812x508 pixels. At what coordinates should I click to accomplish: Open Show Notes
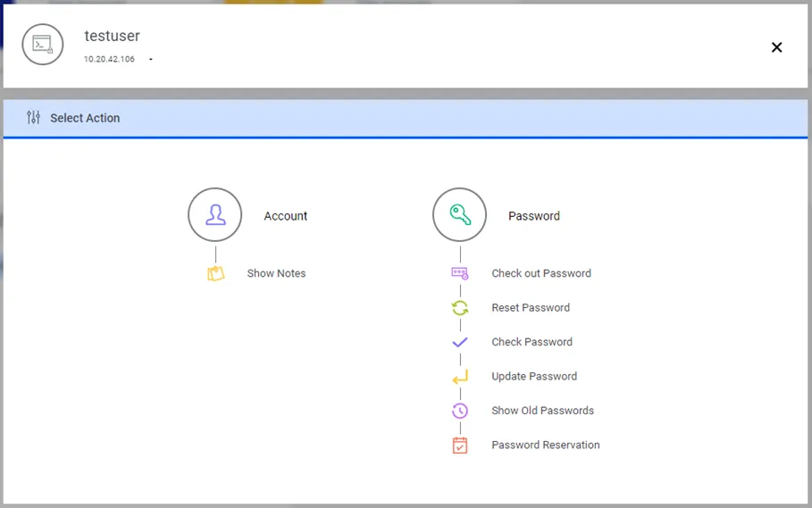click(276, 273)
